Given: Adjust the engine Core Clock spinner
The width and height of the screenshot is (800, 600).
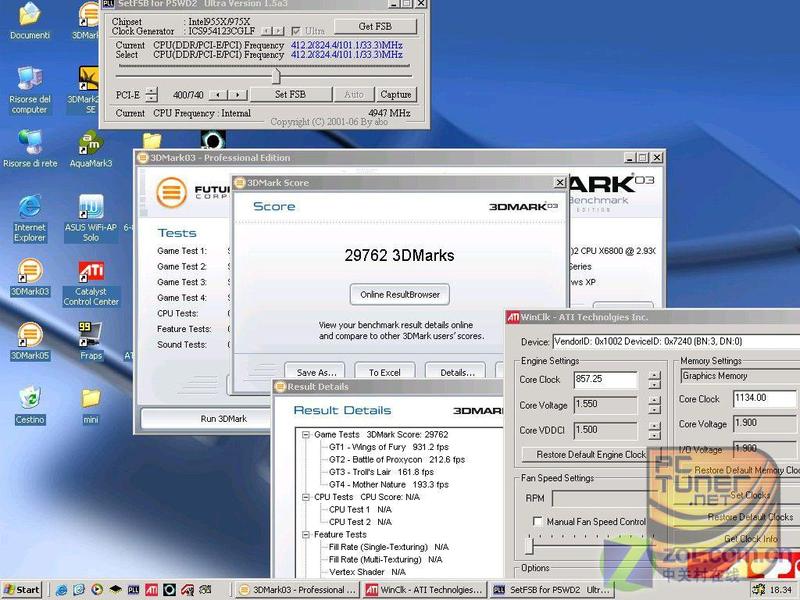Looking at the screenshot, I should click(x=654, y=380).
